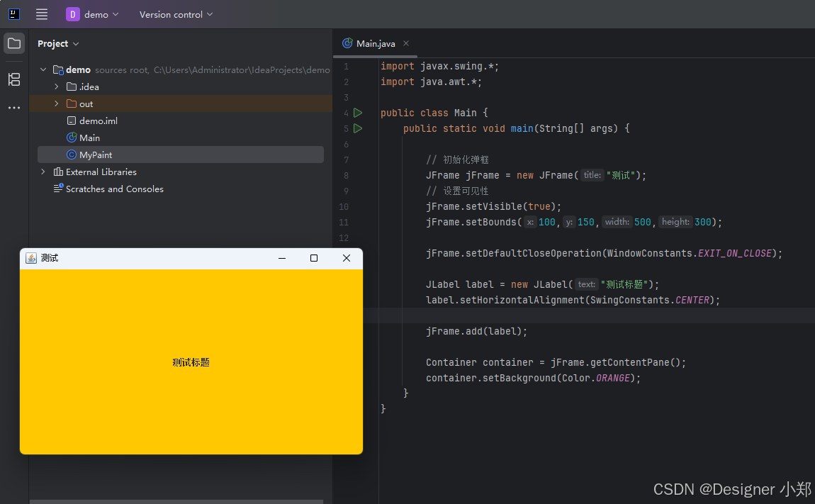Click the project path text beside demo
This screenshot has height=504, width=815.
click(x=241, y=69)
